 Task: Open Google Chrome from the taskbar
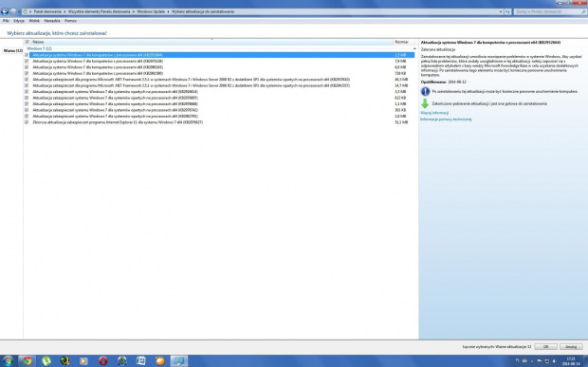(x=27, y=360)
